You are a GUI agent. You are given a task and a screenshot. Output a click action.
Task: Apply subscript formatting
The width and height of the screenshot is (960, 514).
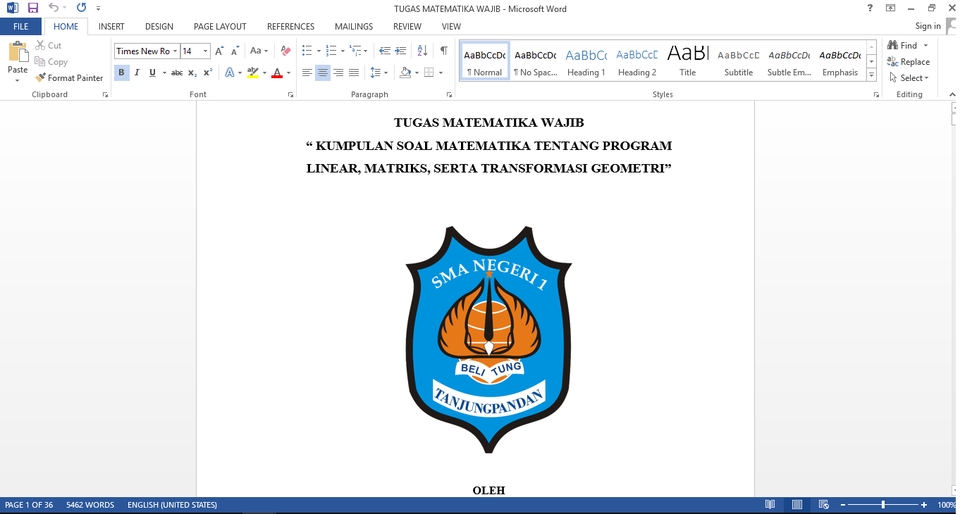pyautogui.click(x=192, y=73)
